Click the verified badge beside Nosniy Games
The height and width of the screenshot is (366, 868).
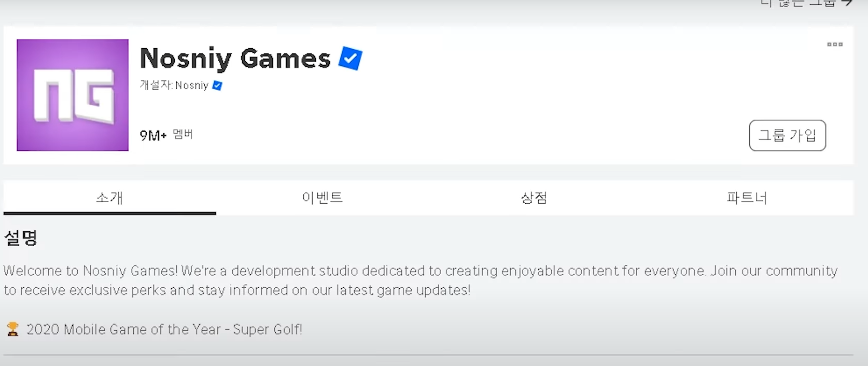[351, 58]
